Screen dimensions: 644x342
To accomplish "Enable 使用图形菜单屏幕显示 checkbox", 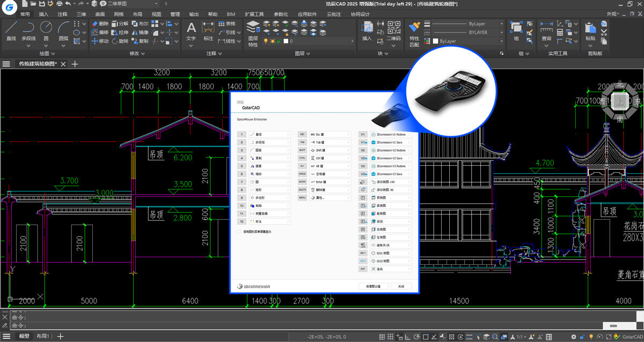I will (x=239, y=232).
